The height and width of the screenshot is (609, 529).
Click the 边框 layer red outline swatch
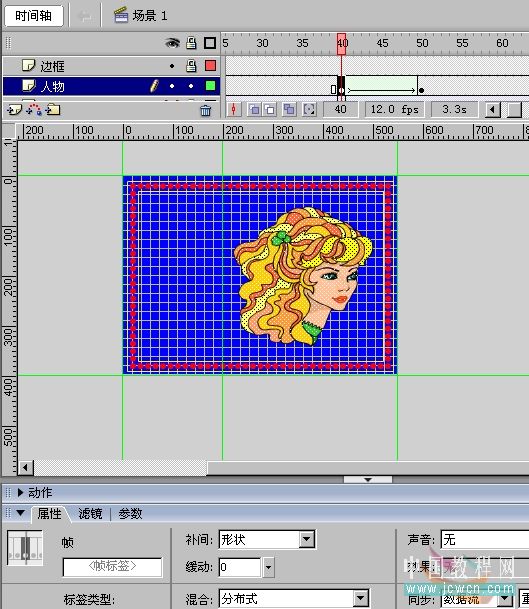210,65
